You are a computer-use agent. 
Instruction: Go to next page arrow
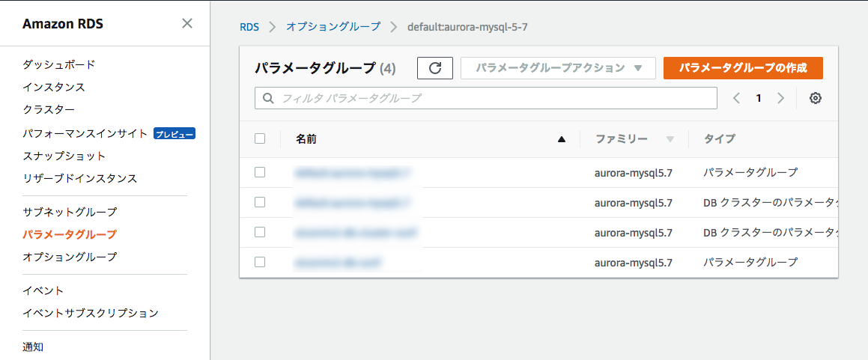[x=780, y=99]
